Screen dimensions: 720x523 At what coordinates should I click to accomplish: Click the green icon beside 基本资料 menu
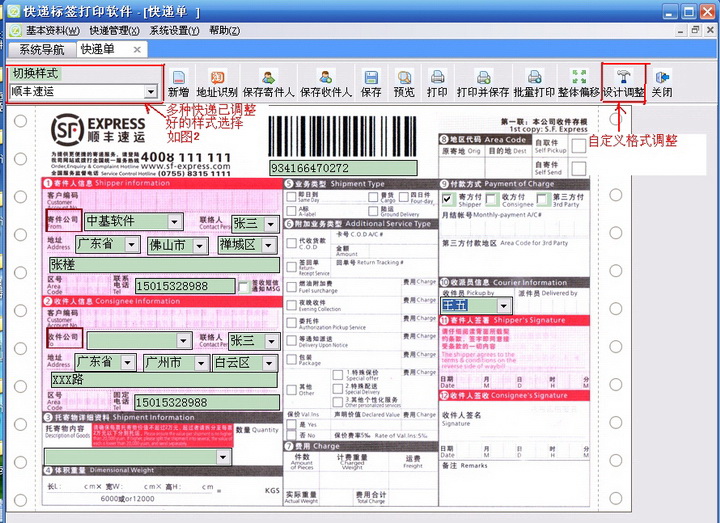click(x=16, y=30)
